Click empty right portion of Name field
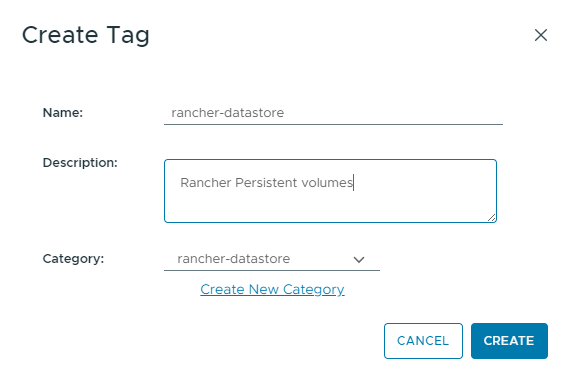This screenshot has width=568, height=377. click(398, 113)
